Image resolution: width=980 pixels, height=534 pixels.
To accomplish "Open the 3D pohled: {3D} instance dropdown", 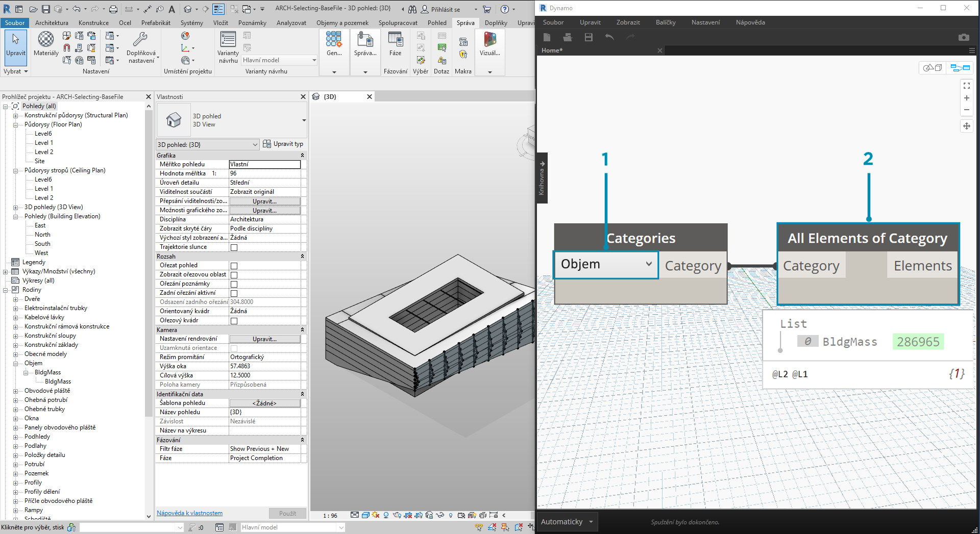I will [207, 144].
